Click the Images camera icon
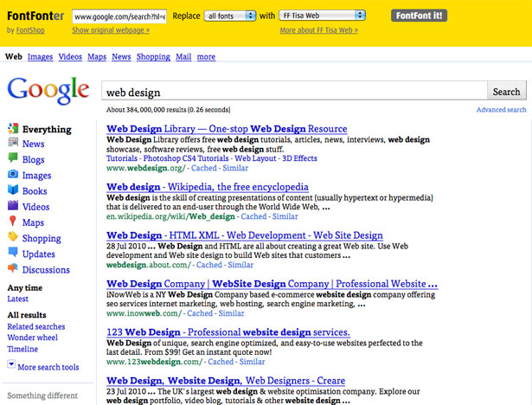The height and width of the screenshot is (405, 532). click(13, 174)
